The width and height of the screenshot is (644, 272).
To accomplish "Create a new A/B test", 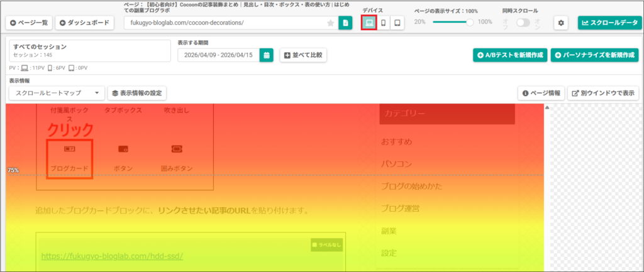I will pyautogui.click(x=510, y=55).
